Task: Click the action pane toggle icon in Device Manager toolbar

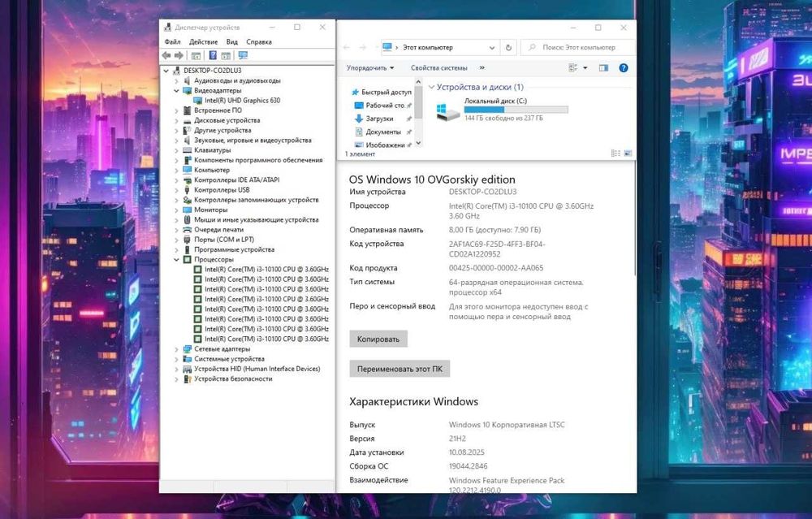Action: (x=226, y=55)
